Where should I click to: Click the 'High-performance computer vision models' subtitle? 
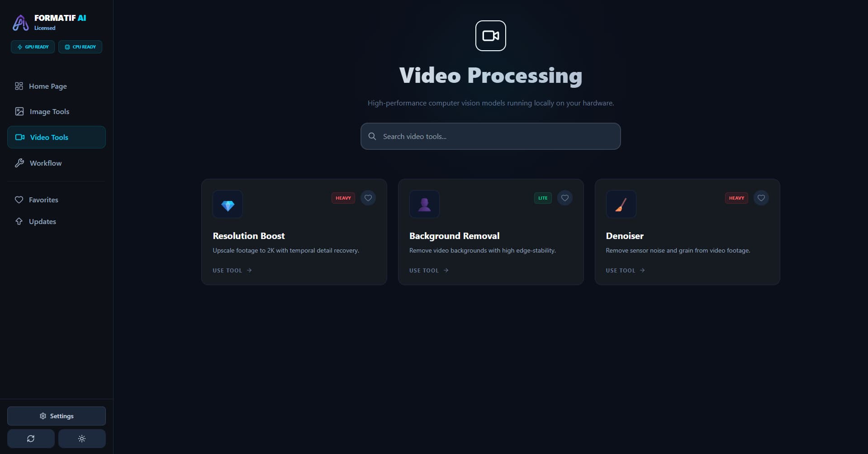490,103
